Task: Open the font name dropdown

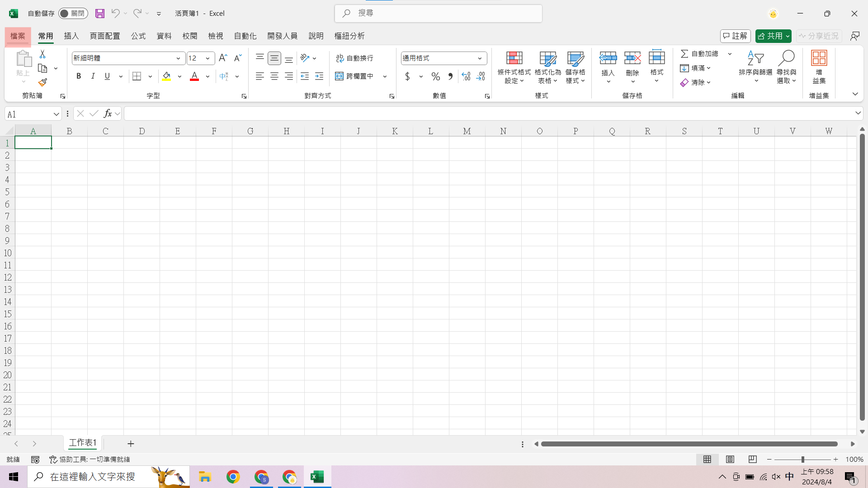Action: (178, 58)
